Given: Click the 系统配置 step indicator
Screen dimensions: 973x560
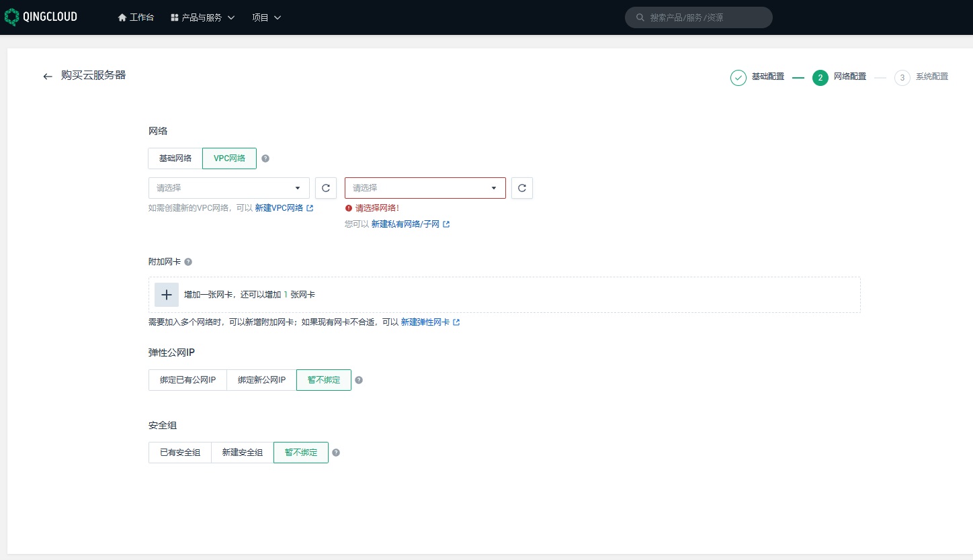Looking at the screenshot, I should click(926, 77).
